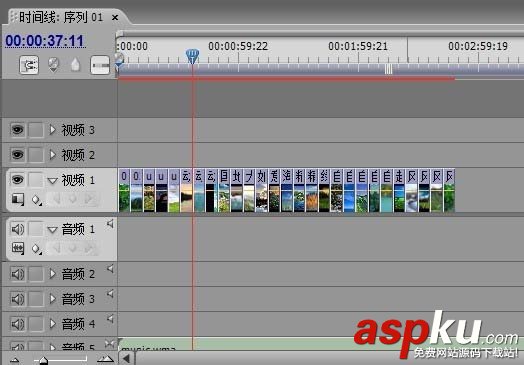The image size is (524, 365).
Task: Toggle lock box for 视频 3 track
Action: [x=35, y=130]
